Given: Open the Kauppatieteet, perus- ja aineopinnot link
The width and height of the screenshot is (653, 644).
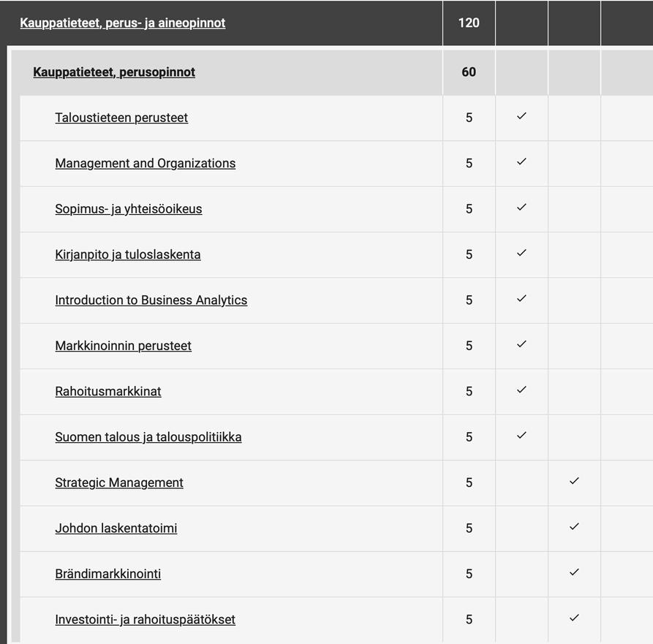Looking at the screenshot, I should (x=122, y=23).
